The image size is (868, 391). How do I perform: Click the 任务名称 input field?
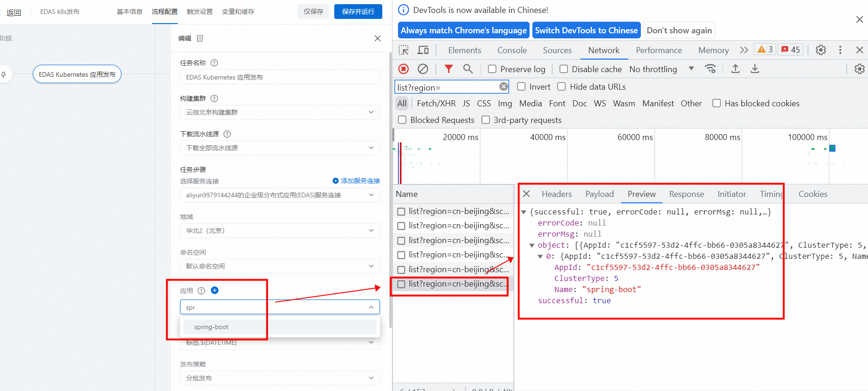280,77
